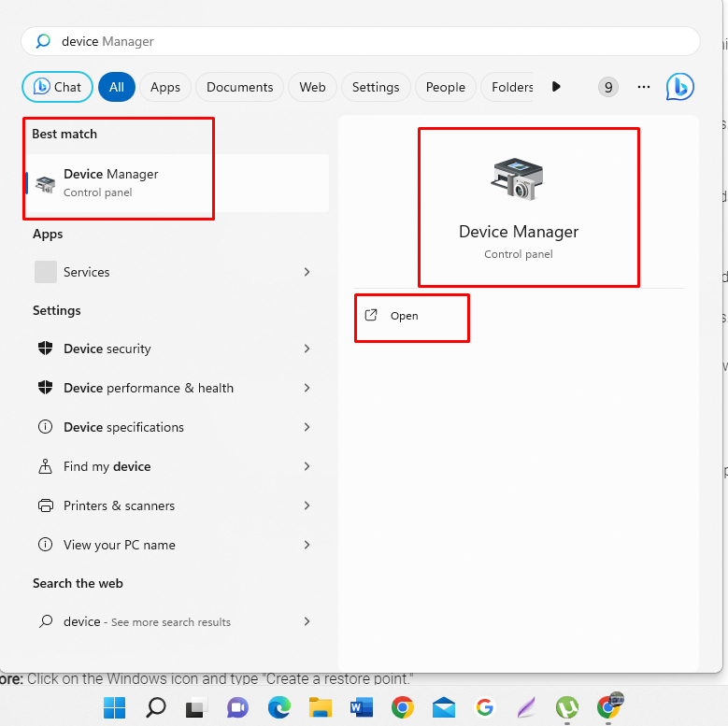Switch to the People filter tab
The width and height of the screenshot is (728, 726).
445,87
